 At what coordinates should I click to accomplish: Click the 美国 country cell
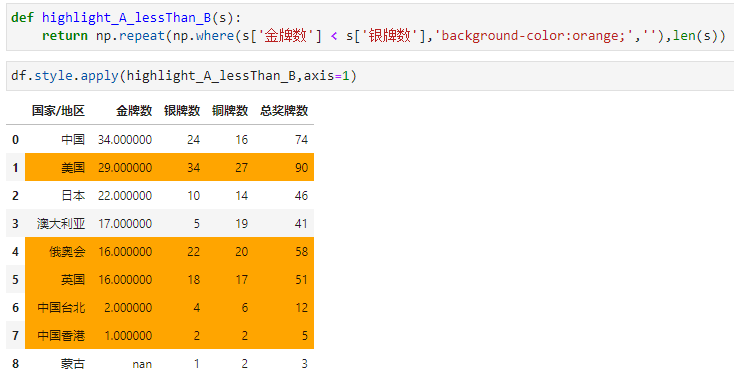click(73, 168)
